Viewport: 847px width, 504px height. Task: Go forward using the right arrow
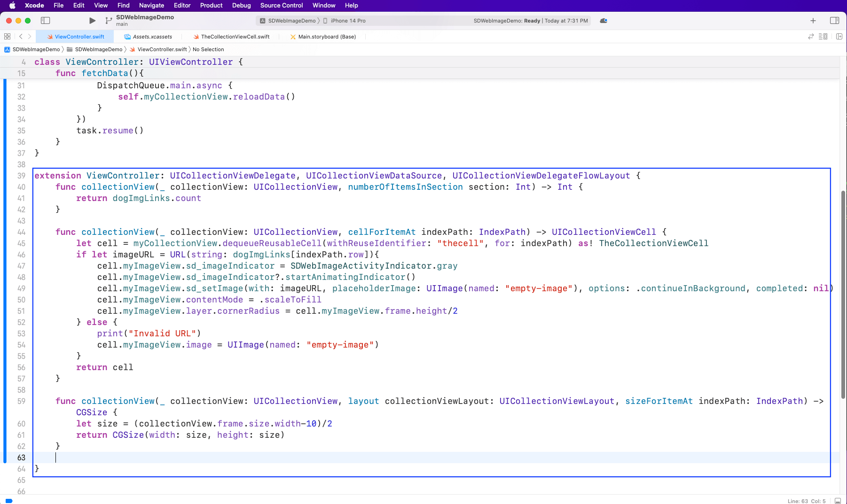pyautogui.click(x=30, y=37)
